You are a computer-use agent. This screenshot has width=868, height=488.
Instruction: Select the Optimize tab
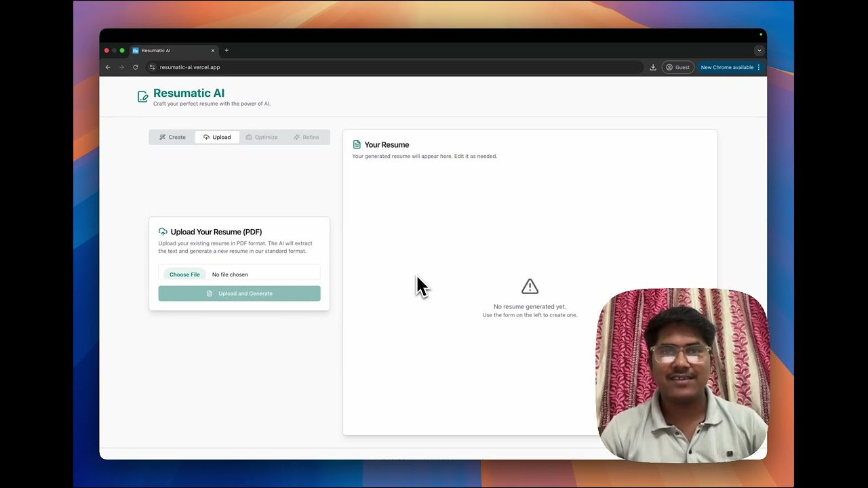[262, 137]
